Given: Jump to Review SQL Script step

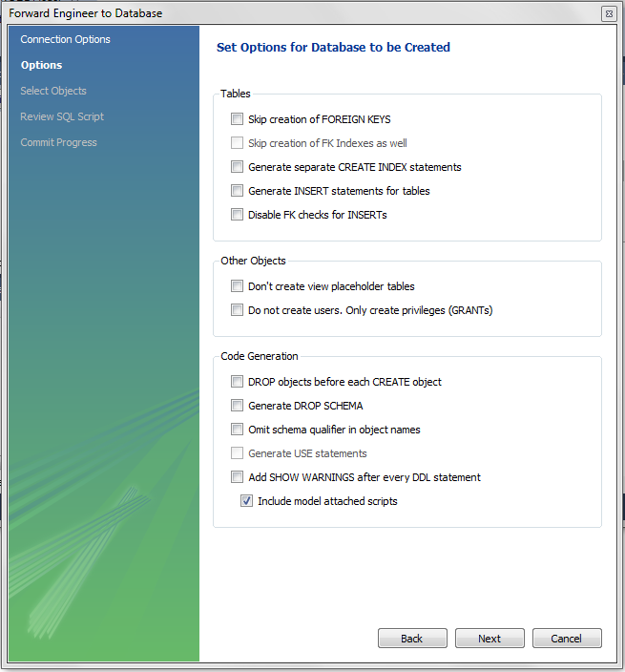Looking at the screenshot, I should [x=62, y=116].
